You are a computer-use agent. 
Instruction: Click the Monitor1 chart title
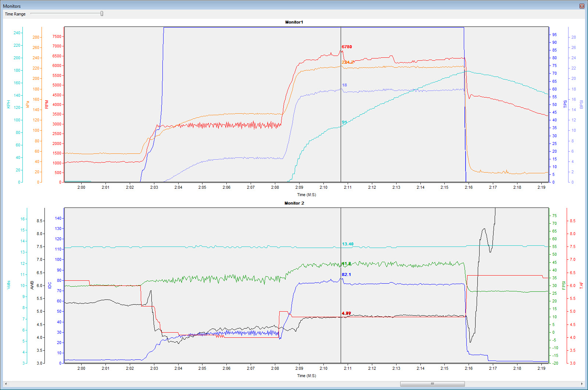[x=294, y=22]
